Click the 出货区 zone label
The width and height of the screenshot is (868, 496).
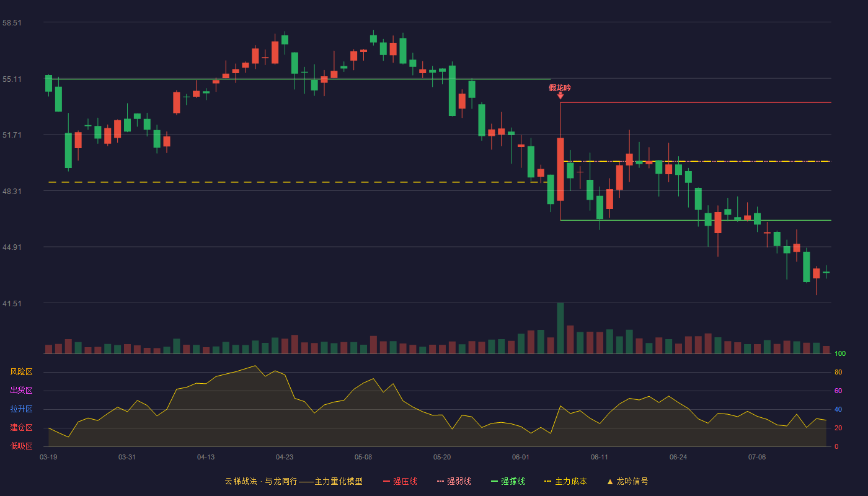click(21, 391)
